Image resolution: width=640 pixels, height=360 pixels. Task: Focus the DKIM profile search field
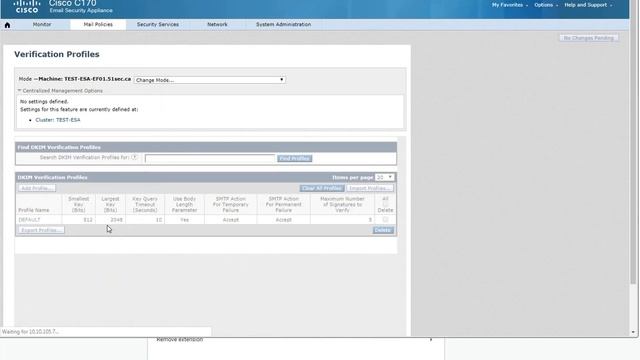pos(210,158)
